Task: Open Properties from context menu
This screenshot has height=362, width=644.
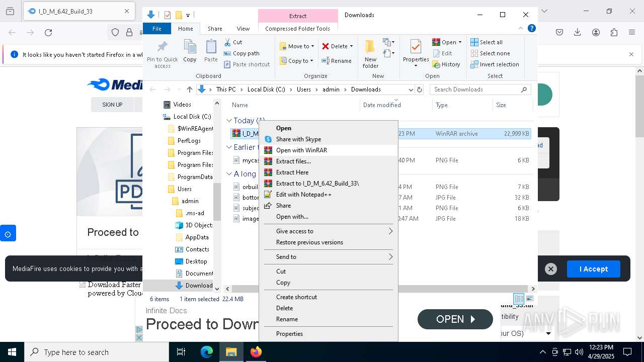Action: click(x=329, y=334)
